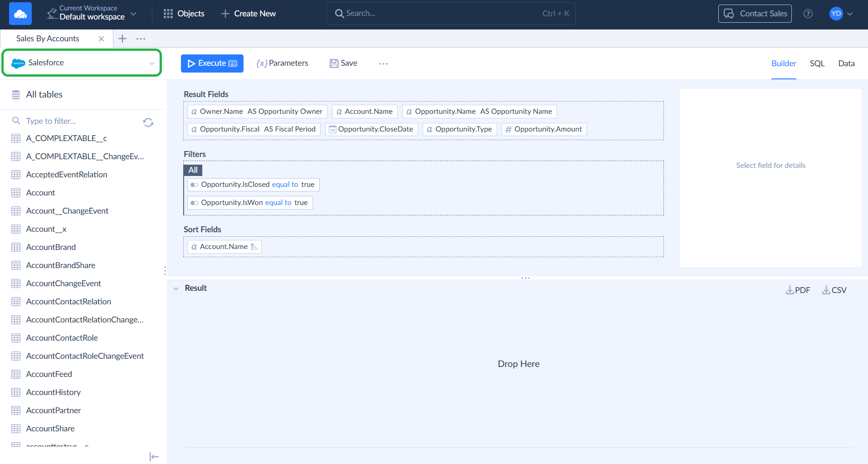Click the Search input field

click(x=450, y=13)
